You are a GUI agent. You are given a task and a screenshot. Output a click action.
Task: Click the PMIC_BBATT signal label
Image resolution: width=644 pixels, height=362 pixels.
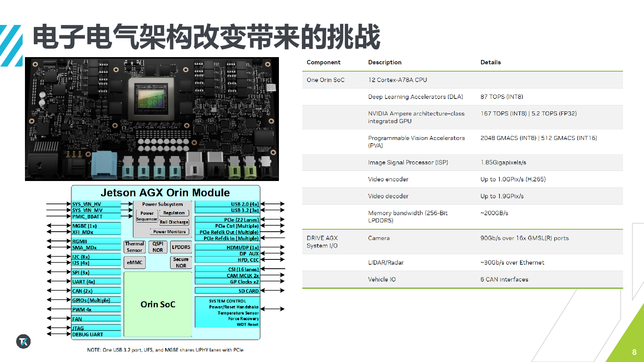tap(87, 216)
